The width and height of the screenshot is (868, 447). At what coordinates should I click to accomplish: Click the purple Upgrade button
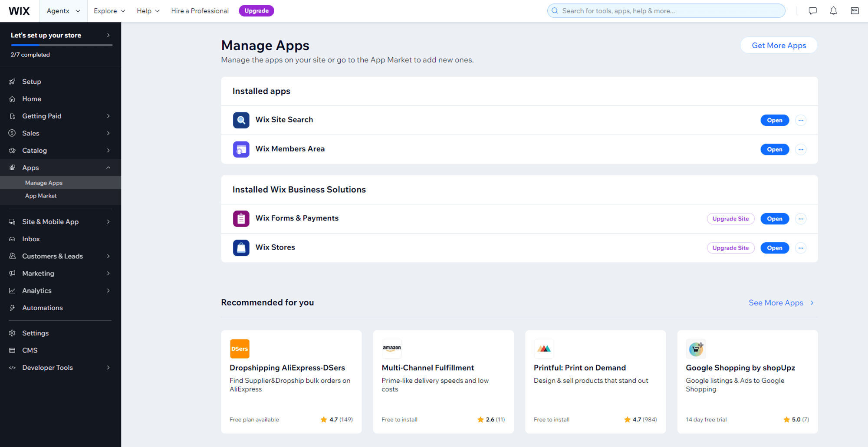pyautogui.click(x=256, y=11)
